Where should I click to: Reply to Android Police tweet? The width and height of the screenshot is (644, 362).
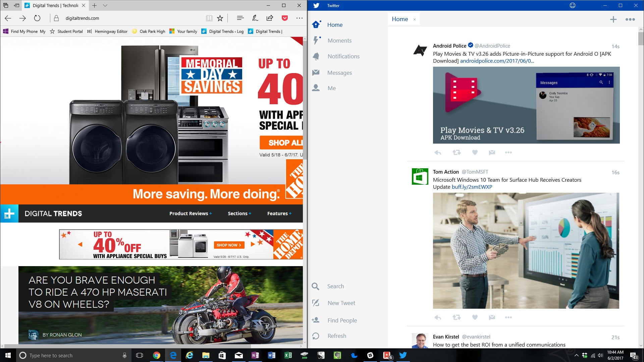pyautogui.click(x=438, y=153)
